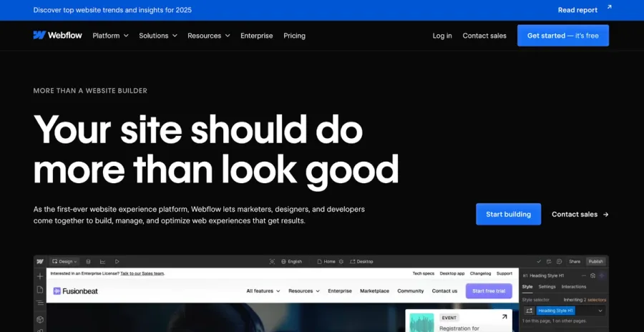Click the Contact sales arrow link in the hero
Viewport: 644px width, 332px height.
coord(580,214)
